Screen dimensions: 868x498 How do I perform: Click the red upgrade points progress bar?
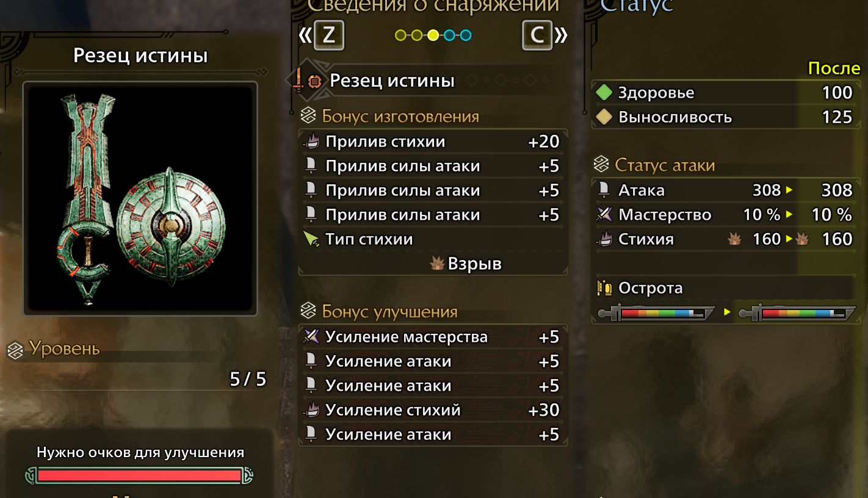click(x=139, y=475)
